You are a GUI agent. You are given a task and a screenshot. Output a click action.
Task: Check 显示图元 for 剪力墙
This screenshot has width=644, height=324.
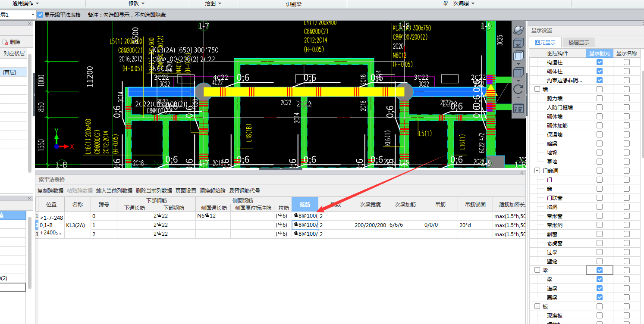point(600,98)
